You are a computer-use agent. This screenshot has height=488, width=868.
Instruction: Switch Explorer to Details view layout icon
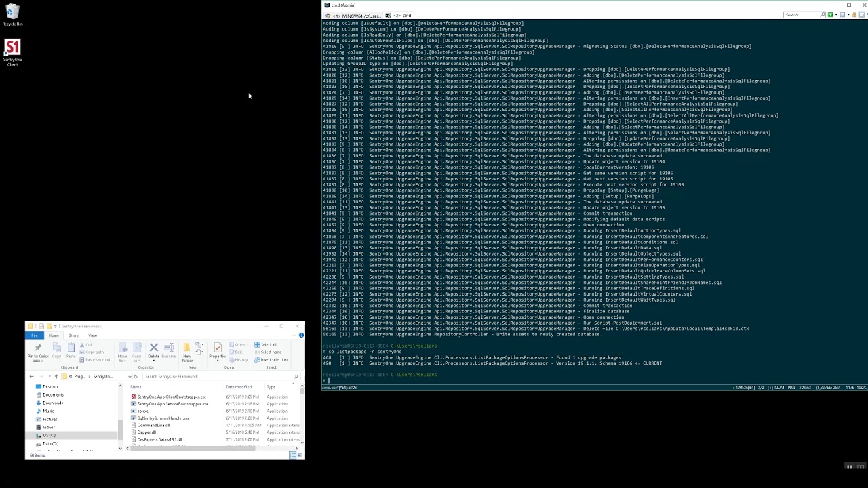click(293, 455)
